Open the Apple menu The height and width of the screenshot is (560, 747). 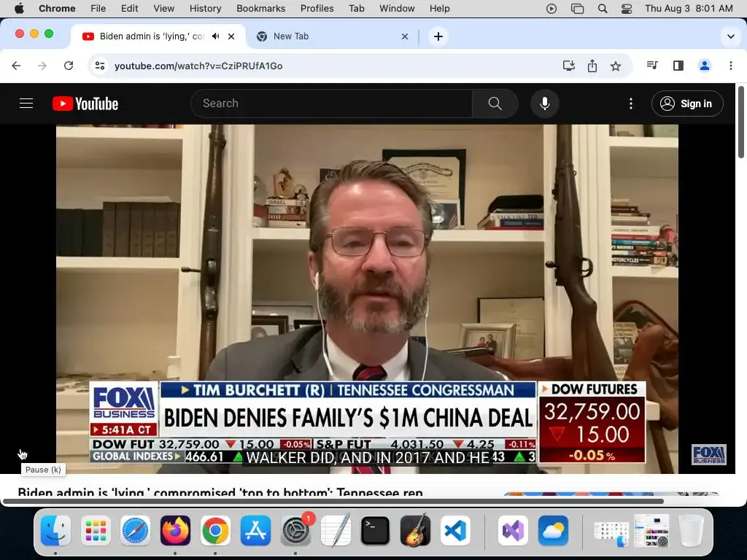[19, 9]
